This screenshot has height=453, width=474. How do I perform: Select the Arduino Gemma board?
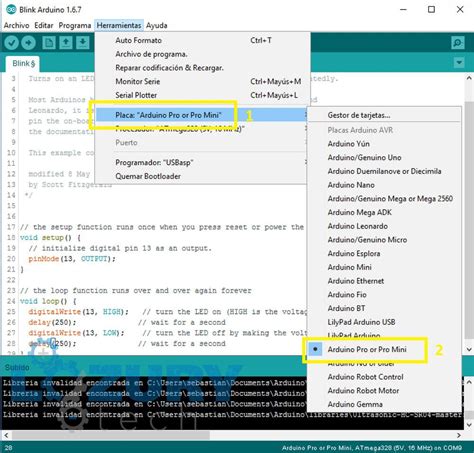pyautogui.click(x=384, y=404)
